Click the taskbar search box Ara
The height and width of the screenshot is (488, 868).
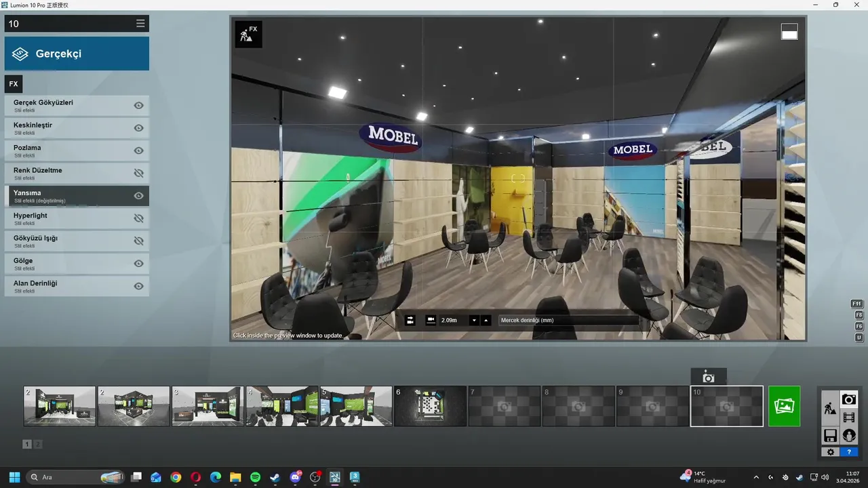[76, 477]
